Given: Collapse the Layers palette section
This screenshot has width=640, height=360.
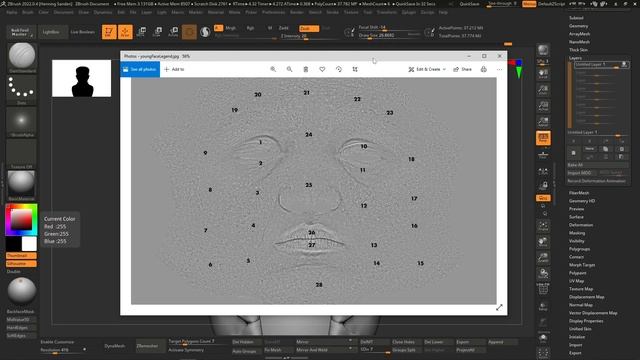Looking at the screenshot, I should click(x=576, y=58).
